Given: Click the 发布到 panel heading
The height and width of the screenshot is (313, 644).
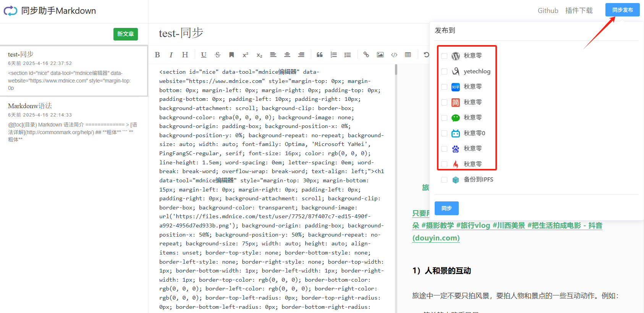Looking at the screenshot, I should click(445, 30).
